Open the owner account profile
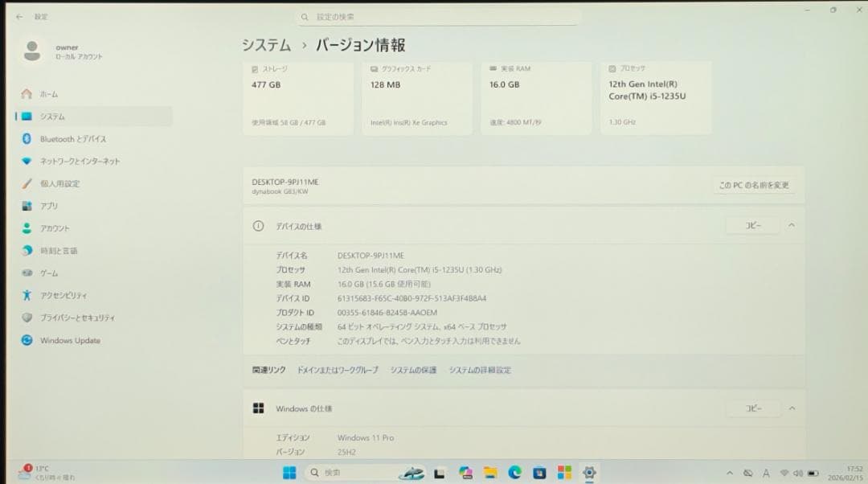 click(62, 51)
